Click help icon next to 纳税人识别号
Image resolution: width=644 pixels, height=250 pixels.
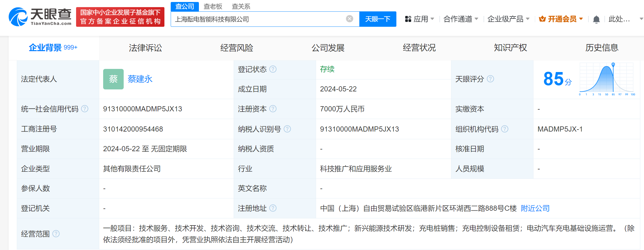287,129
